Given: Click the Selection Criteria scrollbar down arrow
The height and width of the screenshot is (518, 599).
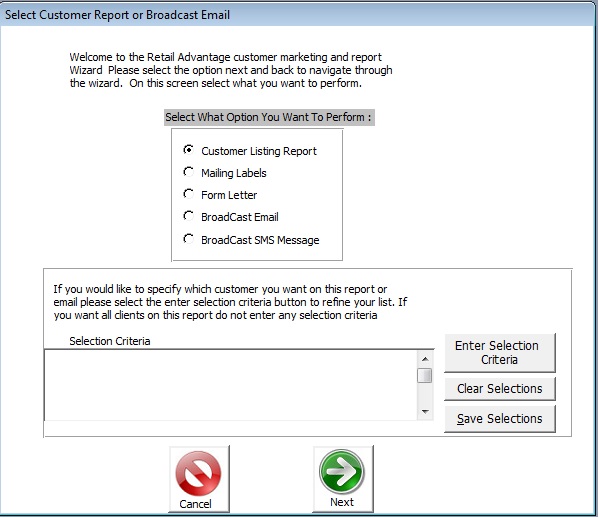Looking at the screenshot, I should [425, 412].
